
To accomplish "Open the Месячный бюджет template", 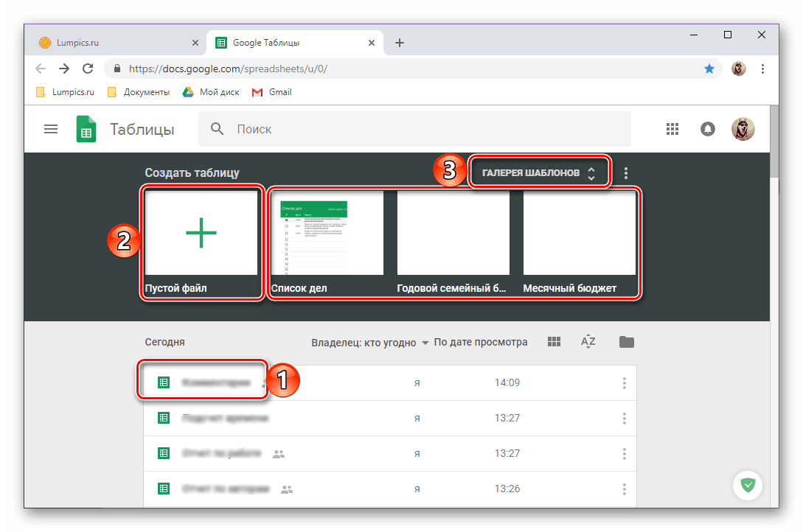I will tap(579, 233).
